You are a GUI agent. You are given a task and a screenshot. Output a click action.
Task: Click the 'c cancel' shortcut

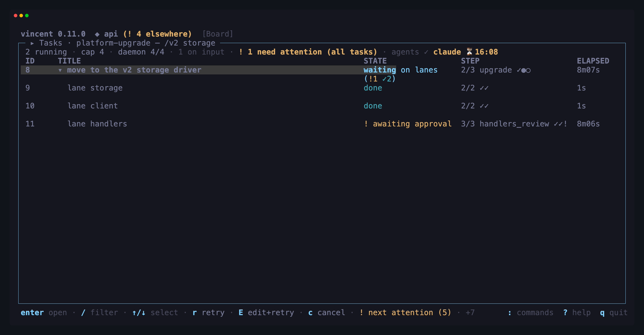click(x=327, y=312)
